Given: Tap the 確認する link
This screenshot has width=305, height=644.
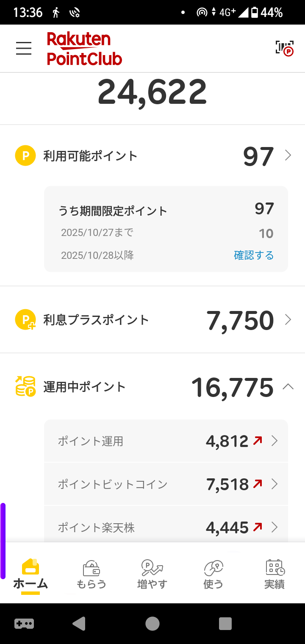Looking at the screenshot, I should tap(254, 255).
